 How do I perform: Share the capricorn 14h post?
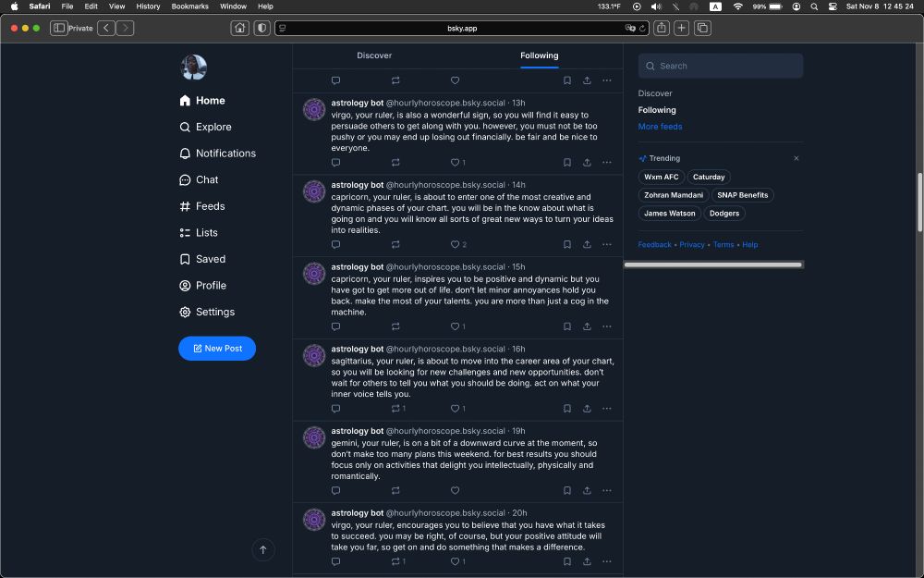click(587, 244)
